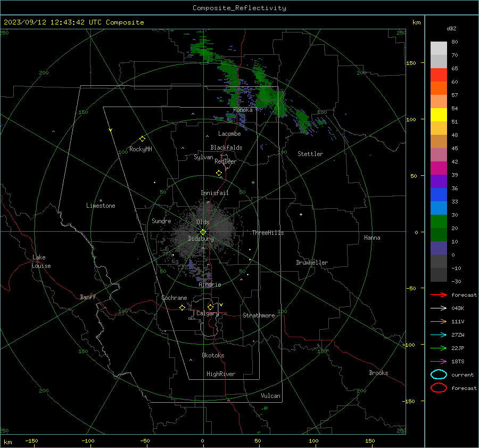Screen dimensions: 479x448
Task: Click the Sylvan town label
Action: click(x=203, y=157)
